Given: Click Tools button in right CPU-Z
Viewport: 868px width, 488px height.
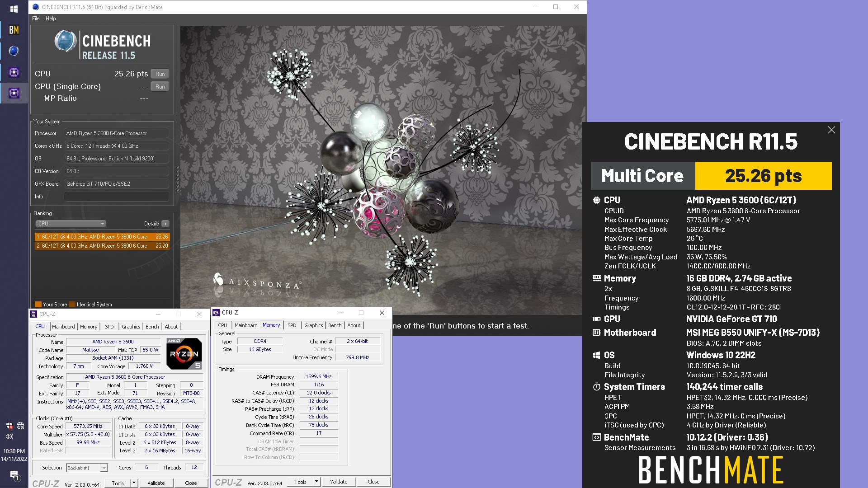Looking at the screenshot, I should [x=300, y=482].
